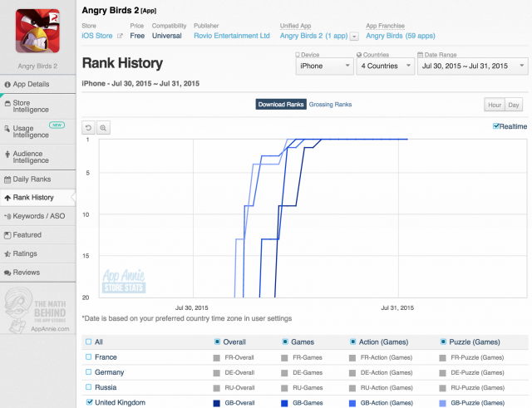Tick the France country checkbox
The height and width of the screenshot is (408, 532).
89,357
